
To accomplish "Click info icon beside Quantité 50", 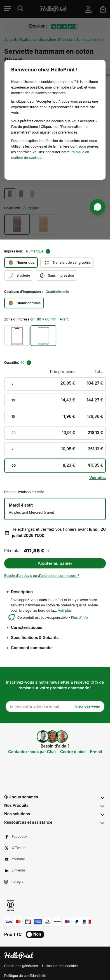I will pyautogui.click(x=29, y=363).
